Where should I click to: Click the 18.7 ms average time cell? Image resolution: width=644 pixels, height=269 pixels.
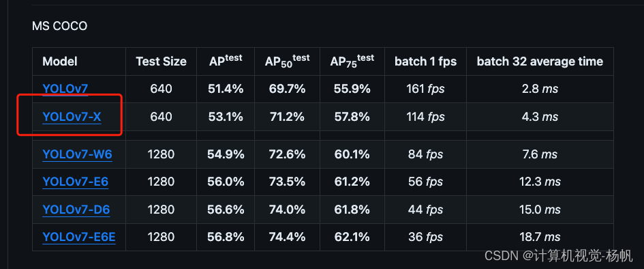pos(540,237)
